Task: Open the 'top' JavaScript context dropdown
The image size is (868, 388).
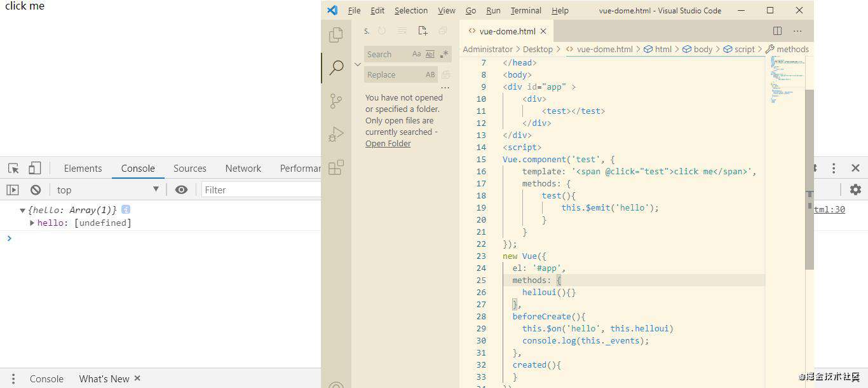Action: click(x=108, y=190)
